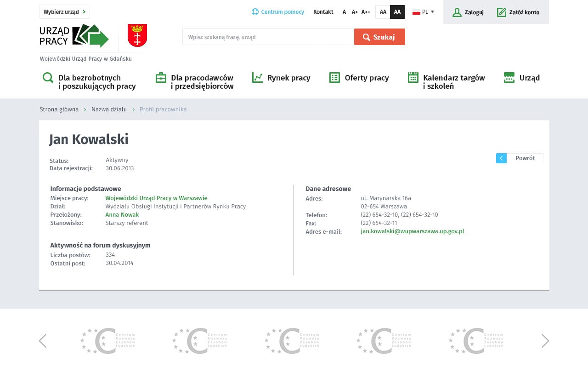Image resolution: width=588 pixels, height=368 pixels.
Task: Open the Anna Nowak supervisor link
Action: coord(122,215)
